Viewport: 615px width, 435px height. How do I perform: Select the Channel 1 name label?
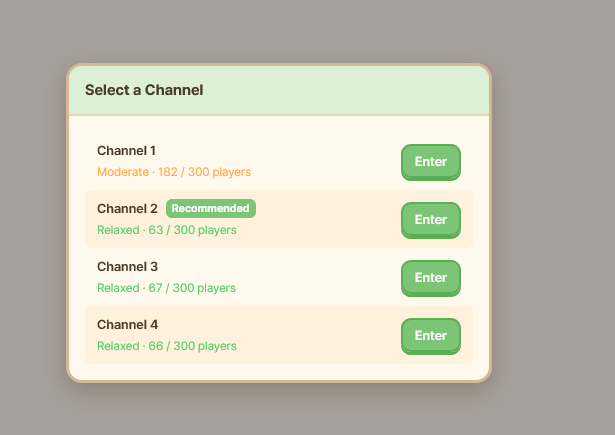[x=126, y=151]
